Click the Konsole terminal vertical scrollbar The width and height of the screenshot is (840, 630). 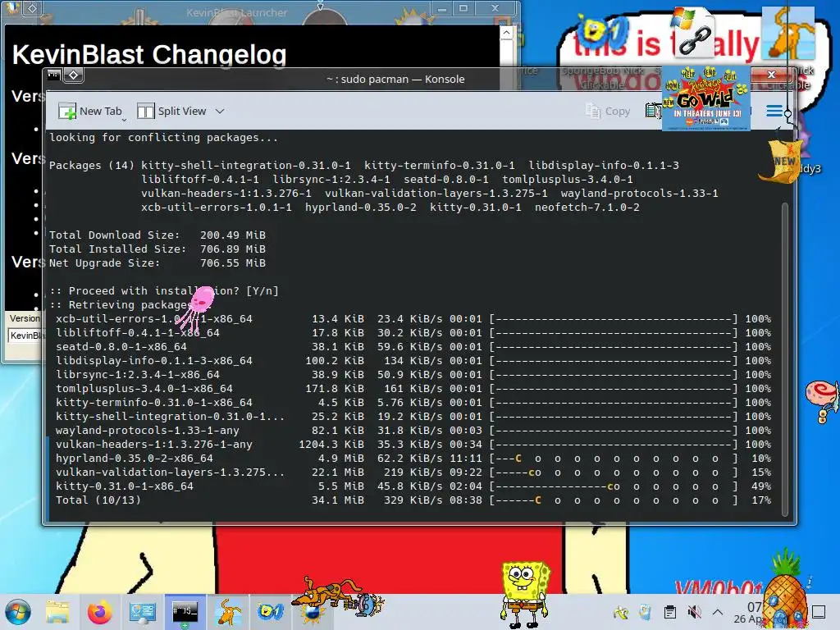[785, 359]
